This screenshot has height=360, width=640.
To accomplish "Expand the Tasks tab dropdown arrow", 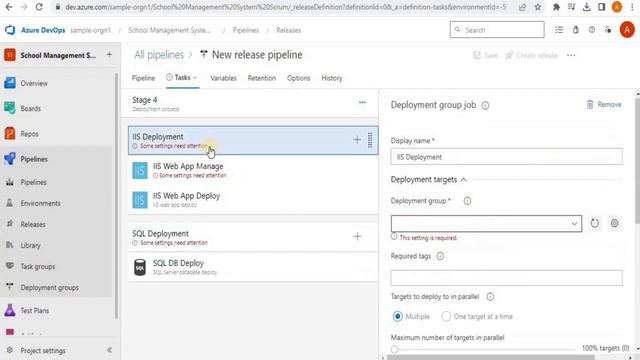I will (195, 78).
